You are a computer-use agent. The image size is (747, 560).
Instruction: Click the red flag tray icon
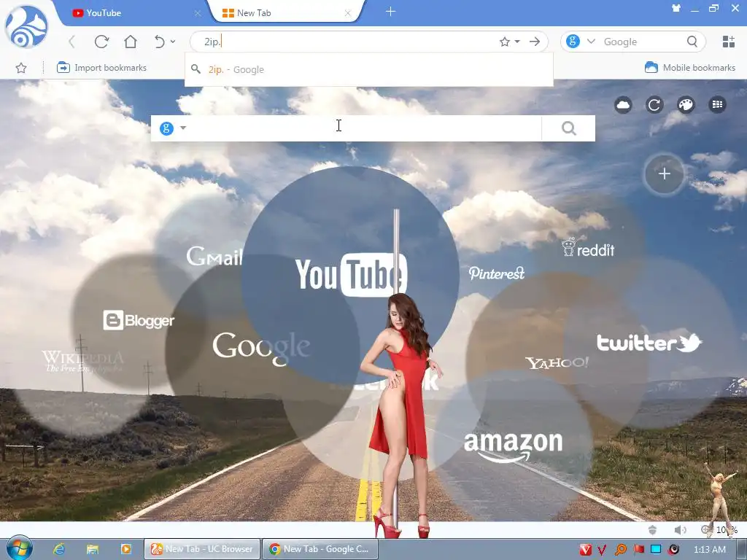pyautogui.click(x=639, y=550)
